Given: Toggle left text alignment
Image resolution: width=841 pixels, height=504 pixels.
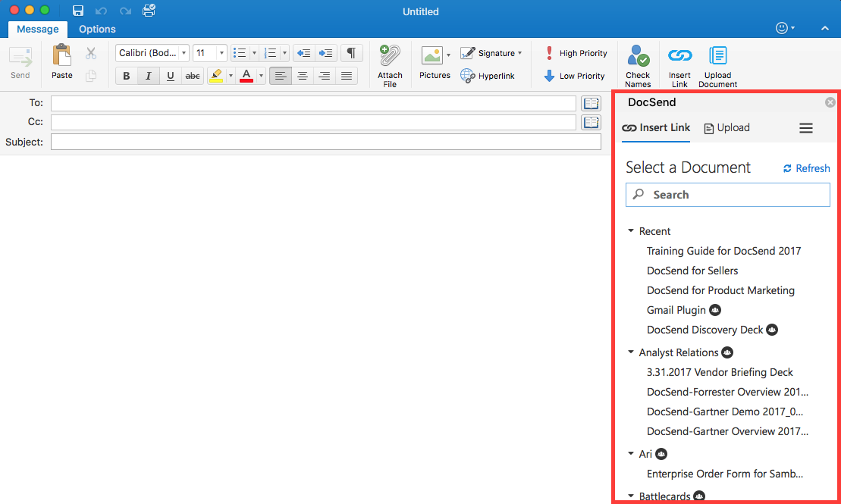Looking at the screenshot, I should 281,76.
